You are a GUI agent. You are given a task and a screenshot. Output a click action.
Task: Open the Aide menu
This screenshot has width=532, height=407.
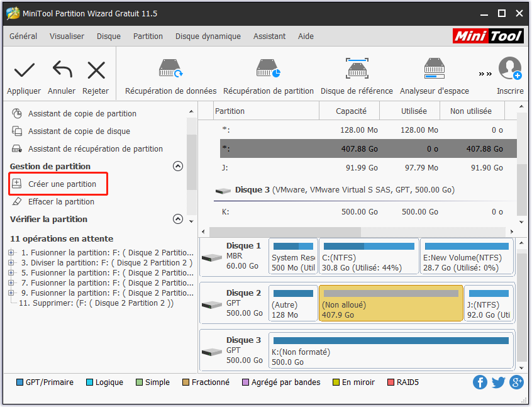306,36
